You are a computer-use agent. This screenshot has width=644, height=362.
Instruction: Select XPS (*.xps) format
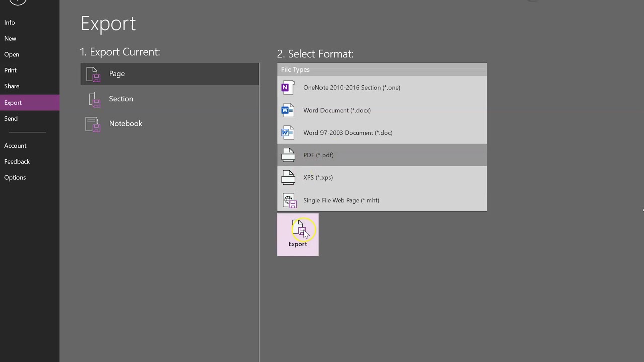point(382,177)
